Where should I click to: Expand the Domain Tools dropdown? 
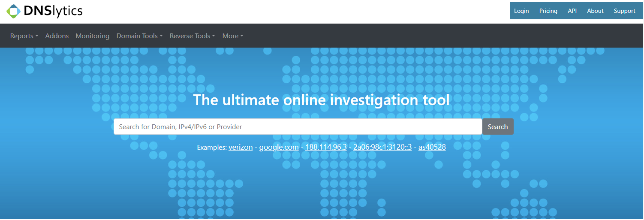coord(139,36)
